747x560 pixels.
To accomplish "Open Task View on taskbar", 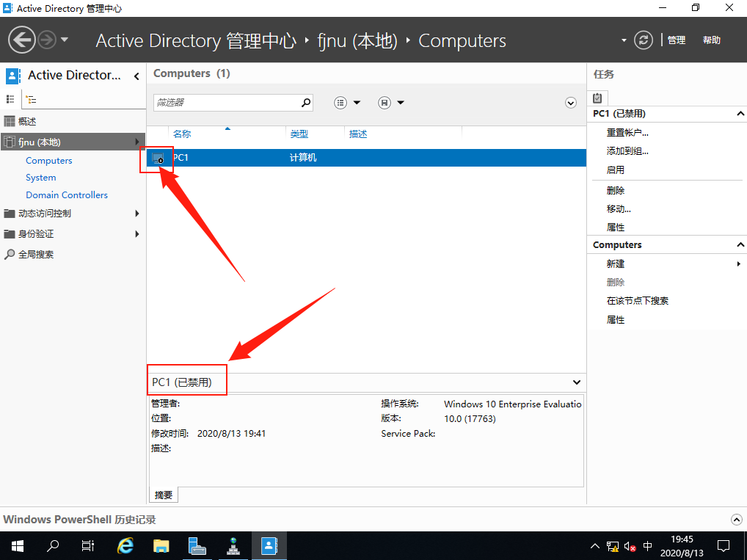I will pyautogui.click(x=87, y=546).
